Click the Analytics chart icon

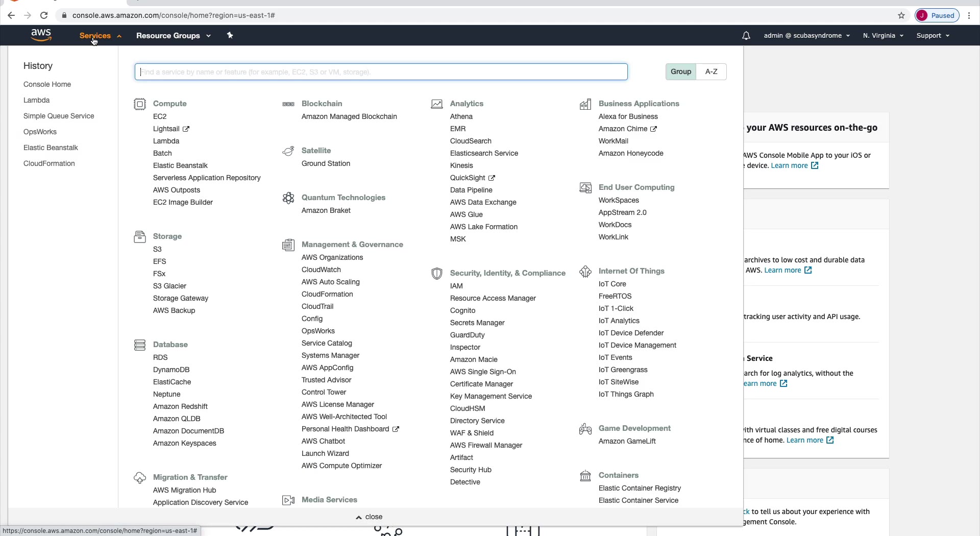tap(437, 104)
